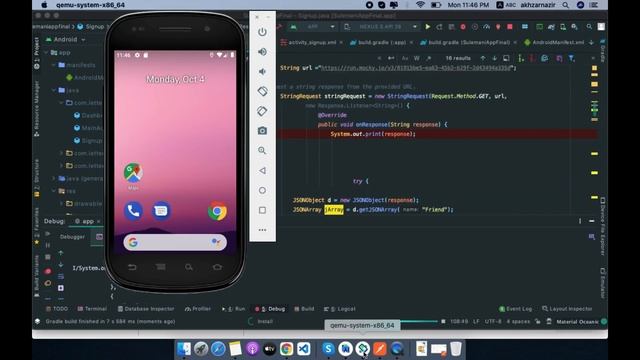
Task: Click the emulator back triangle button
Action: pos(262,170)
